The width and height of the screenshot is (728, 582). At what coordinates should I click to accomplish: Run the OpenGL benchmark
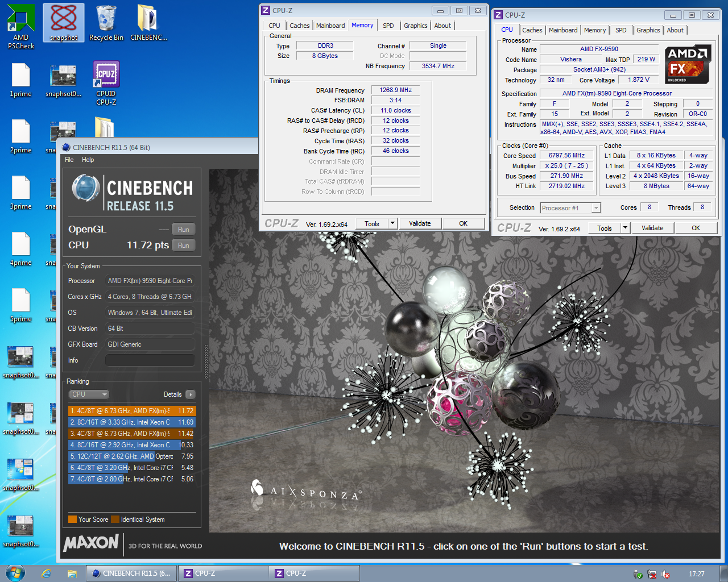tap(183, 230)
